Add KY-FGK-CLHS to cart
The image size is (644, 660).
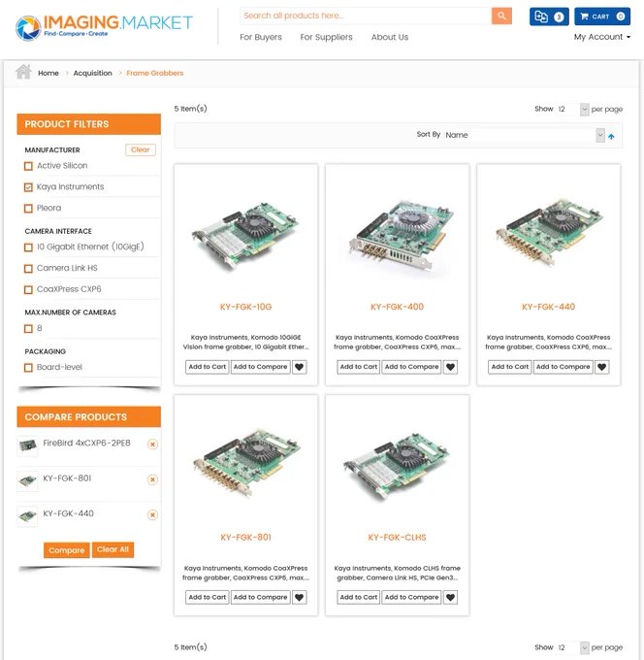pyautogui.click(x=359, y=597)
